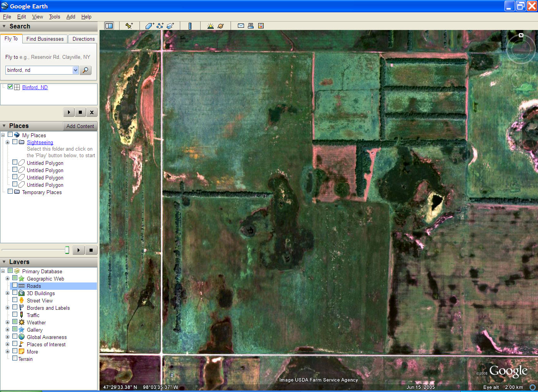Collapse the Layers panel
Viewport: 538px width, 392px height.
click(4, 262)
